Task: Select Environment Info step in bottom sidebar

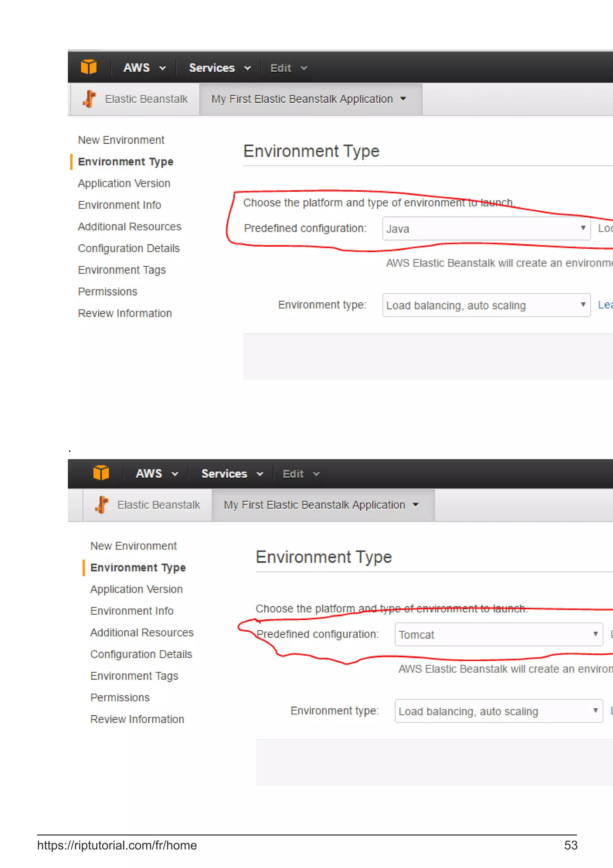Action: click(x=132, y=611)
